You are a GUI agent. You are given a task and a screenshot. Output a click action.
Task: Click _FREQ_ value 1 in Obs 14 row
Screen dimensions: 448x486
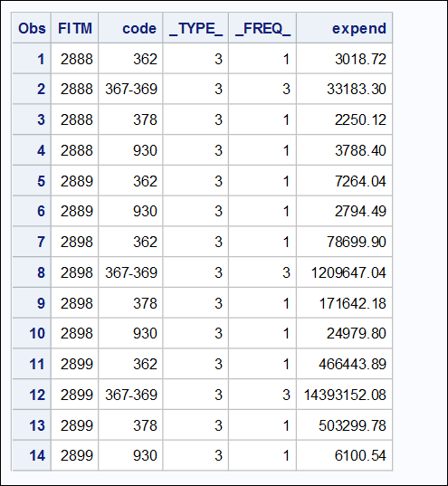coord(286,455)
